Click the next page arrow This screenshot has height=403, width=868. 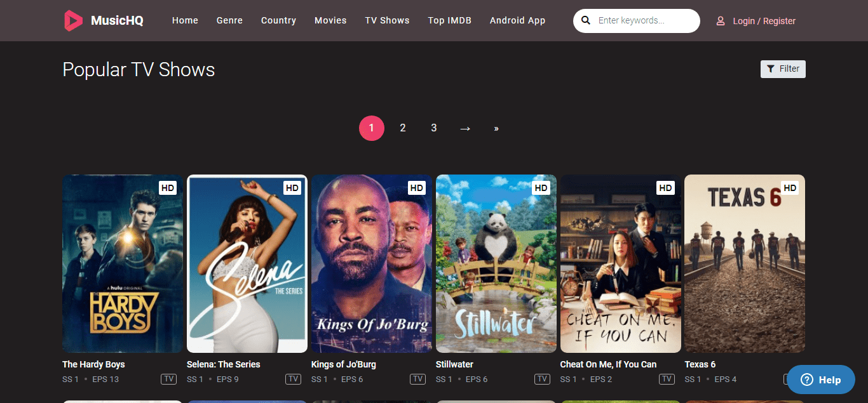(x=465, y=128)
